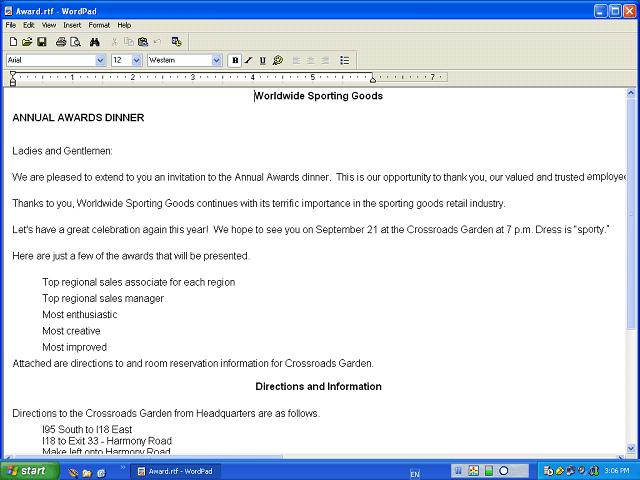Align text right
This screenshot has height=480, width=640.
pos(325,60)
